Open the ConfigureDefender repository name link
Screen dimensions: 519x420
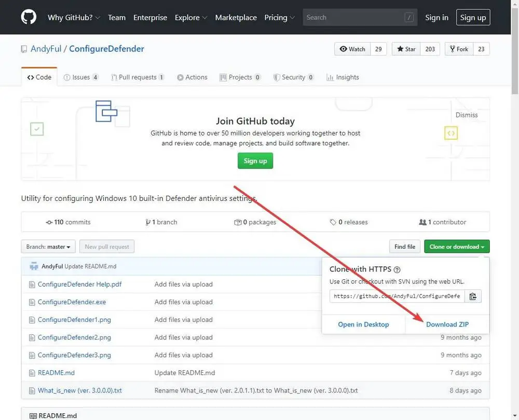pos(106,49)
